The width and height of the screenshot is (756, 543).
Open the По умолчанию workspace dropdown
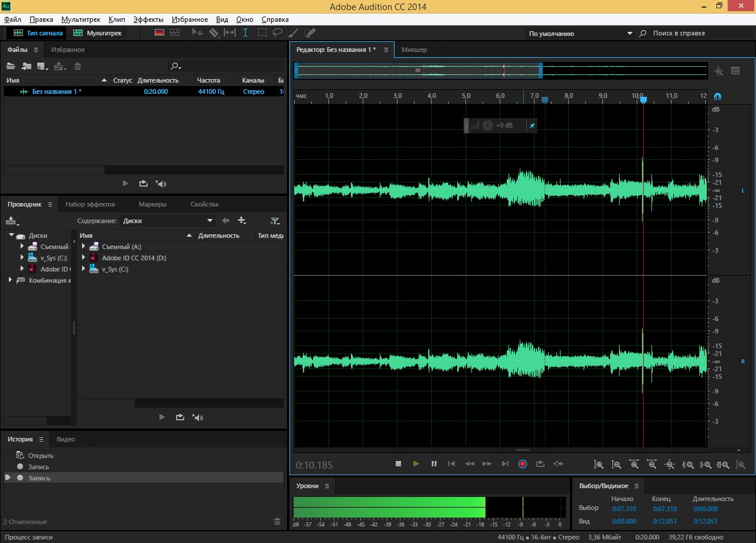coord(580,34)
